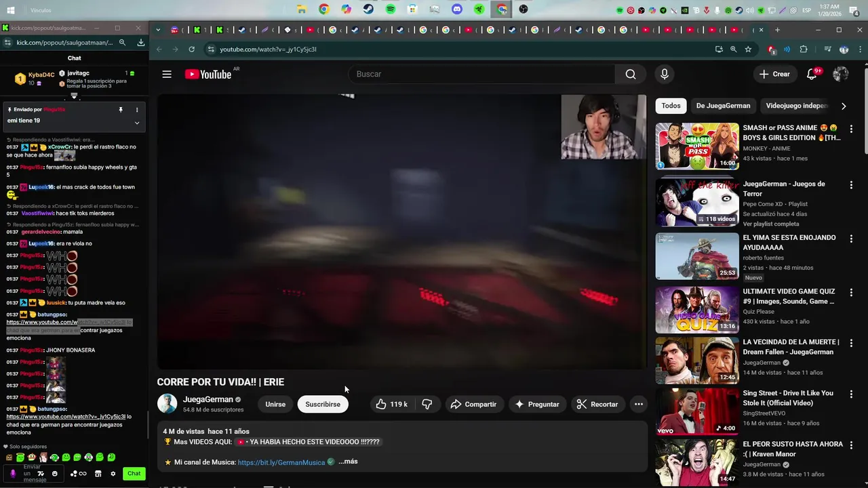Viewport: 868px width, 488px height.
Task: Select the 'De JuegaGerman' filter chip
Action: click(x=723, y=106)
